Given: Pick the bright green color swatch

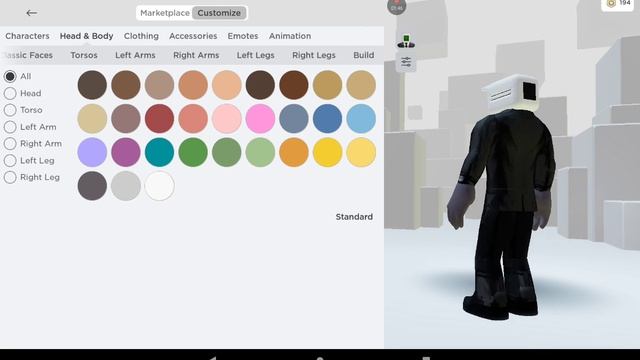Looking at the screenshot, I should 193,152.
